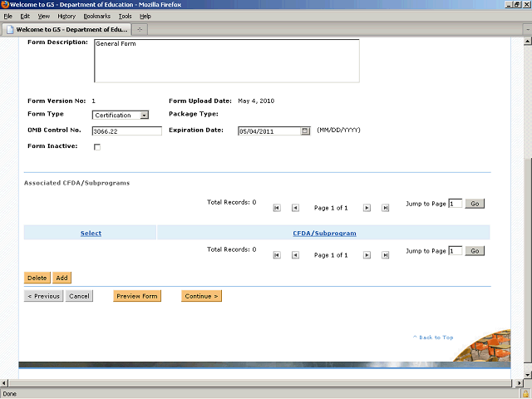Click the vertical scrollbar thumb
This screenshot has width=532, height=399.
(528, 261)
